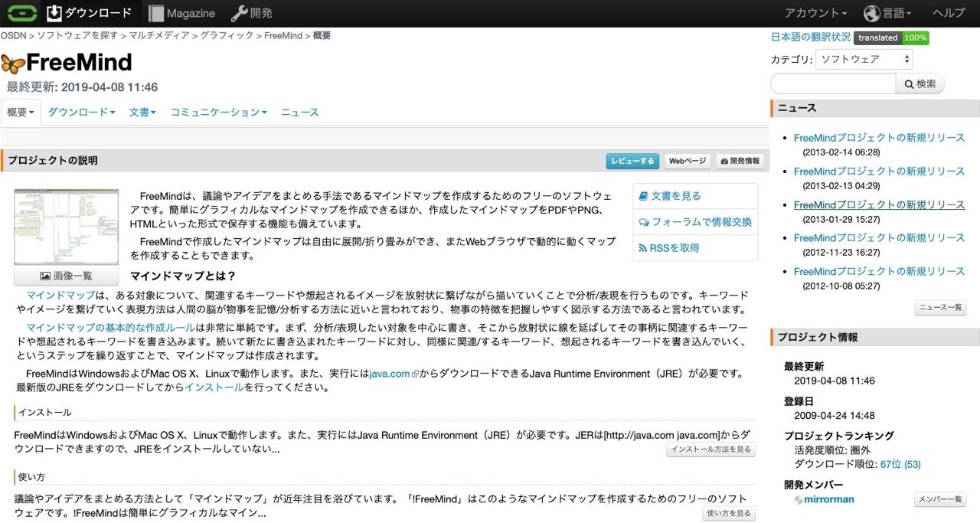
Task: Expand the ダウンロード project menu dropdown
Action: coord(81,113)
